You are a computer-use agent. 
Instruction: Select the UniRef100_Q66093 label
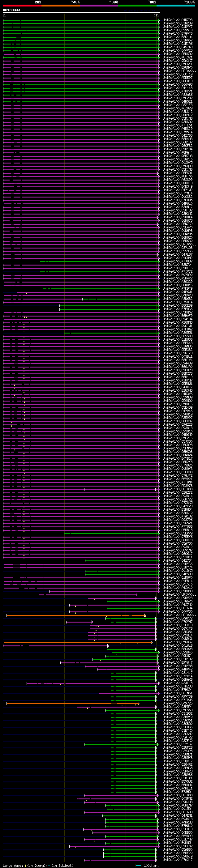click(x=178, y=85)
